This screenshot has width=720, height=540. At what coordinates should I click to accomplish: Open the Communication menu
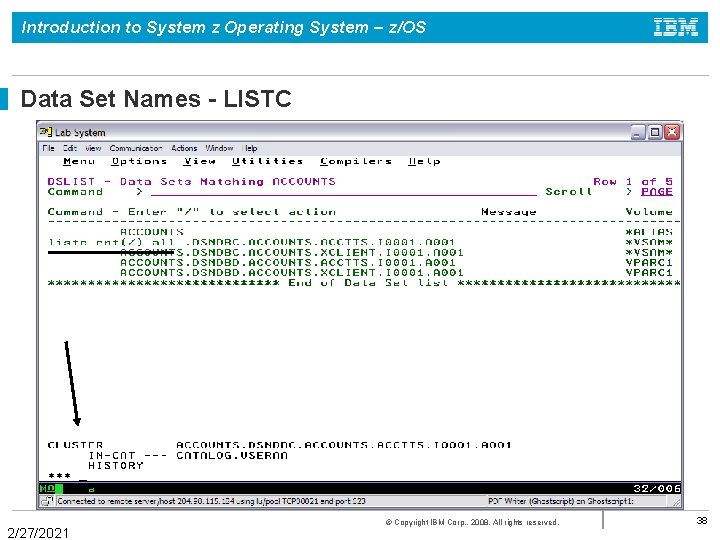click(136, 148)
